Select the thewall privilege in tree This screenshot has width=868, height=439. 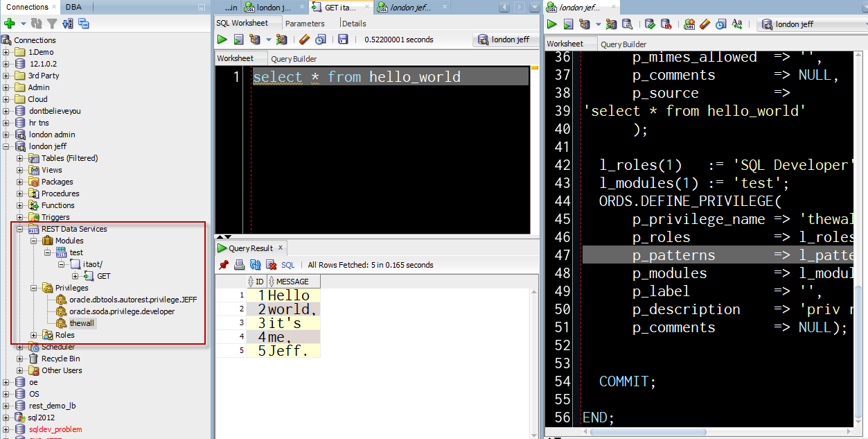click(x=82, y=323)
